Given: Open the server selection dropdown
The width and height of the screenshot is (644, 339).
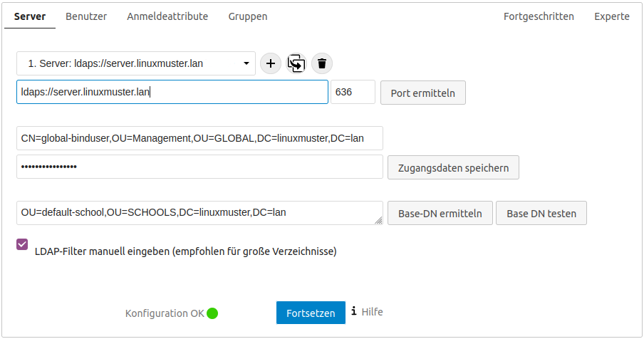Looking at the screenshot, I should [136, 63].
